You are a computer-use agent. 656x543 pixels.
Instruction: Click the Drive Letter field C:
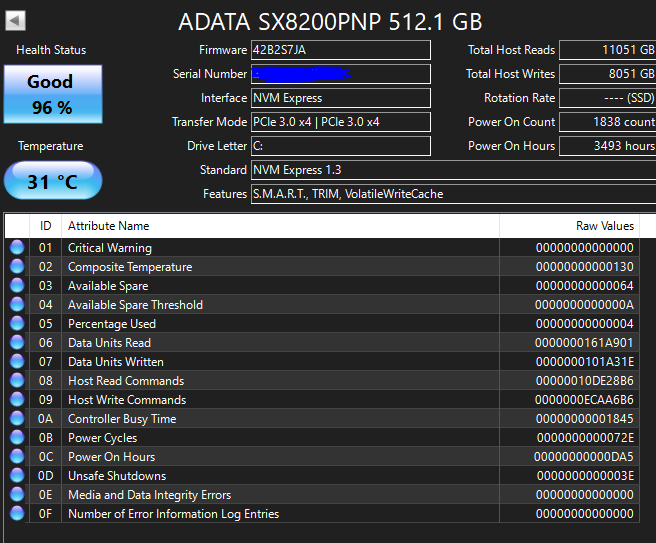(x=341, y=146)
